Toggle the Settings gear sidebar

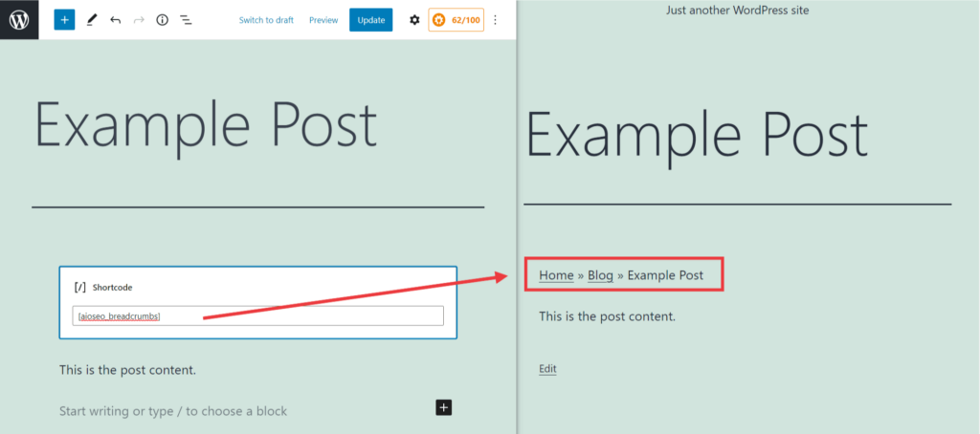(x=414, y=20)
